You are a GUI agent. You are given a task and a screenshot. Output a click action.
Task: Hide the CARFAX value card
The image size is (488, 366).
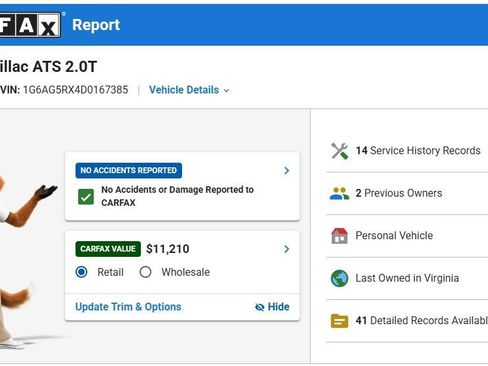tap(272, 307)
